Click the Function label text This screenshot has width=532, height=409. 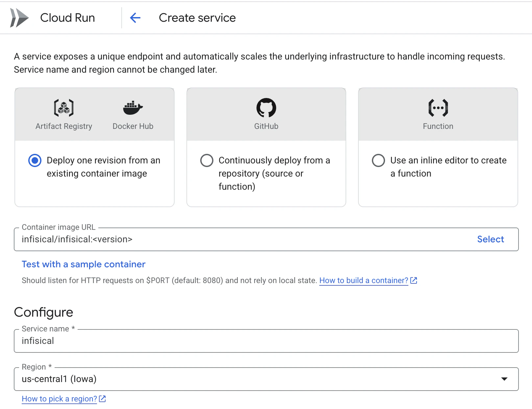(x=438, y=126)
